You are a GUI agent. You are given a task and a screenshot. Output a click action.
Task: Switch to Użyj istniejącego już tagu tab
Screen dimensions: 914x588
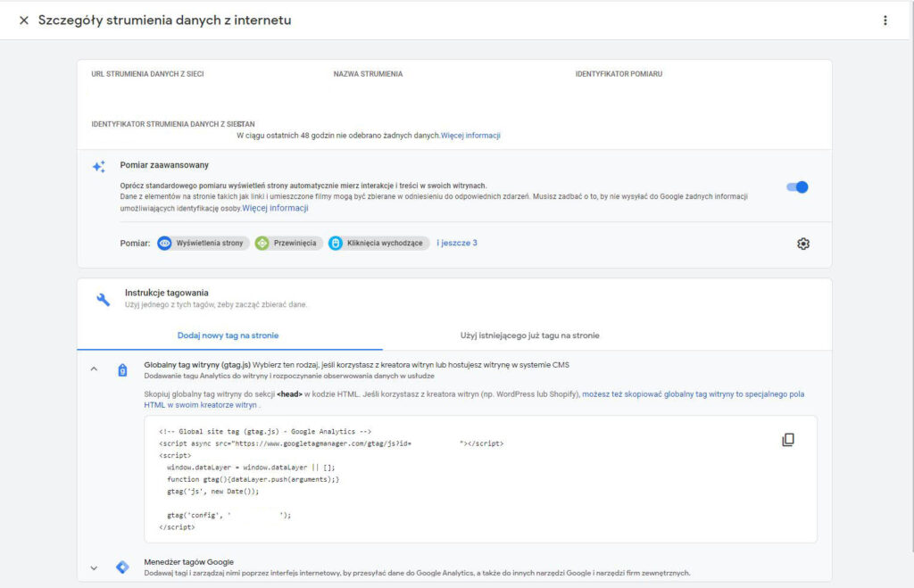pyautogui.click(x=530, y=335)
